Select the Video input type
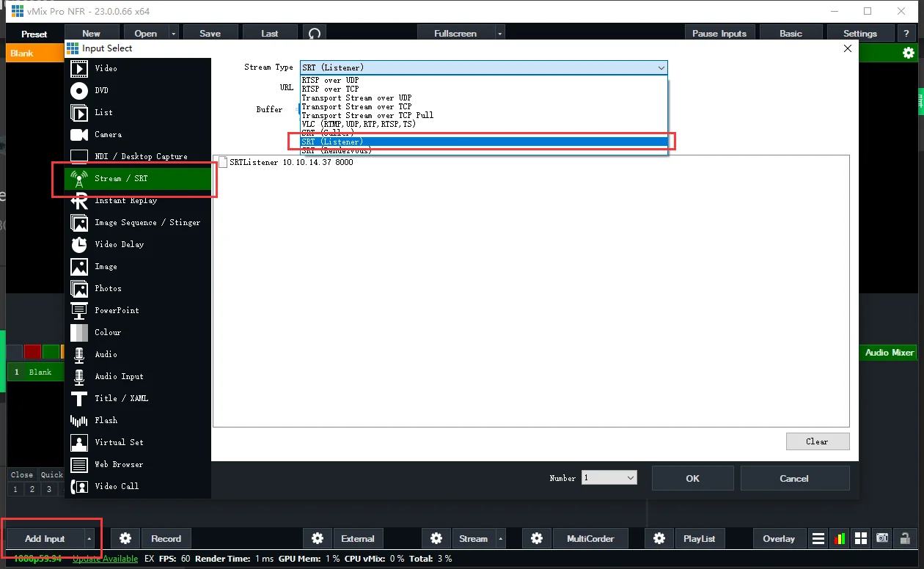The image size is (924, 569). (138, 68)
